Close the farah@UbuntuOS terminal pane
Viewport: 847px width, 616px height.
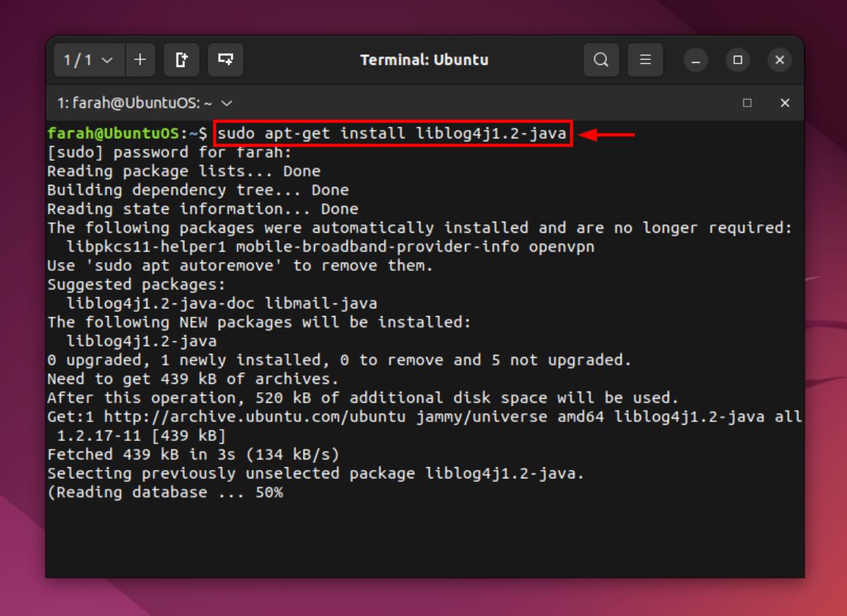click(785, 103)
